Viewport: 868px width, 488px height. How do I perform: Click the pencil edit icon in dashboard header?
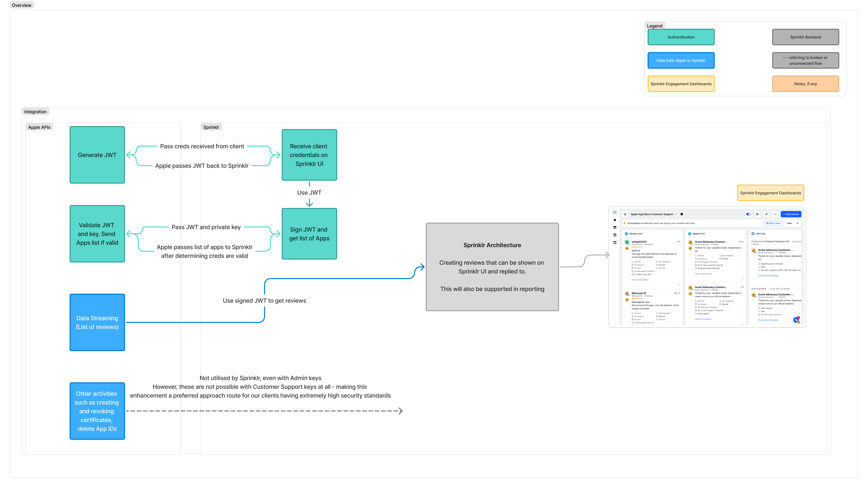(x=766, y=214)
